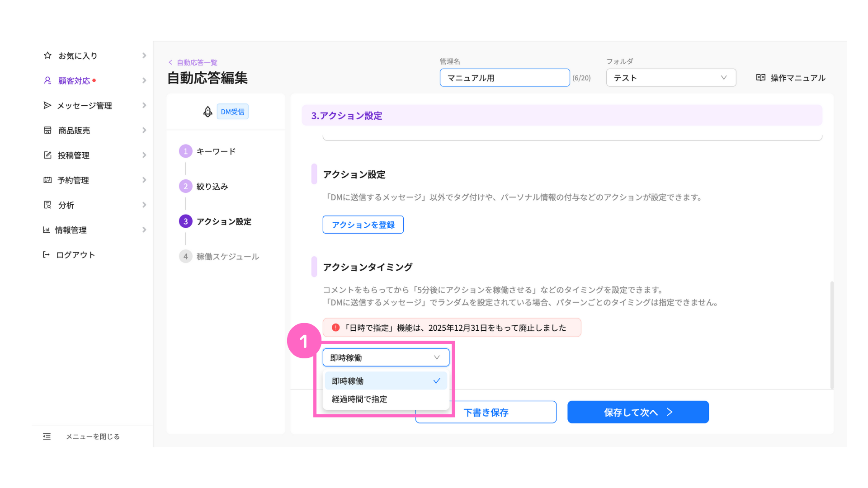Image resolution: width=868 pixels, height=488 pixels.
Task: Open the フォルダ dropdown showing テスト
Action: (671, 78)
